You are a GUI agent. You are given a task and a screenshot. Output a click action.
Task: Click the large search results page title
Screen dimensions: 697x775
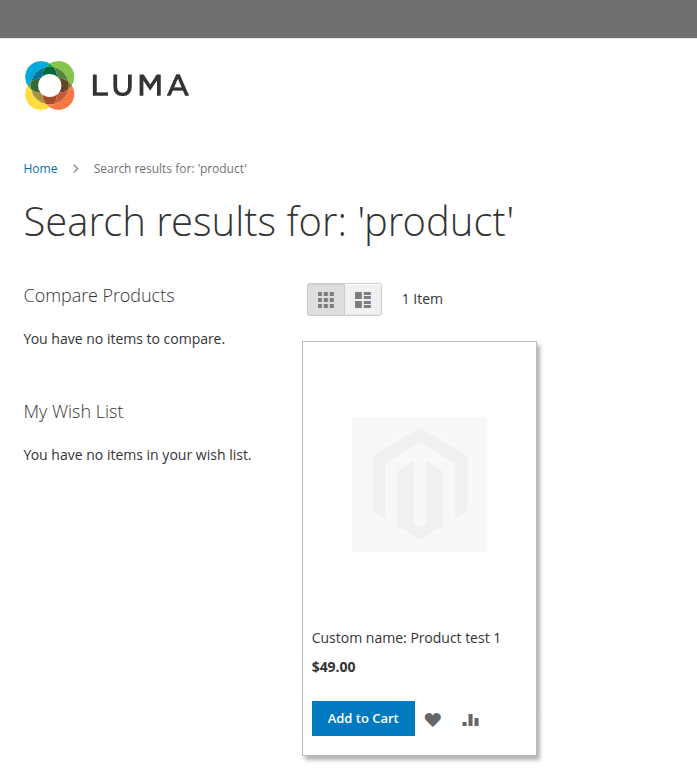click(268, 222)
